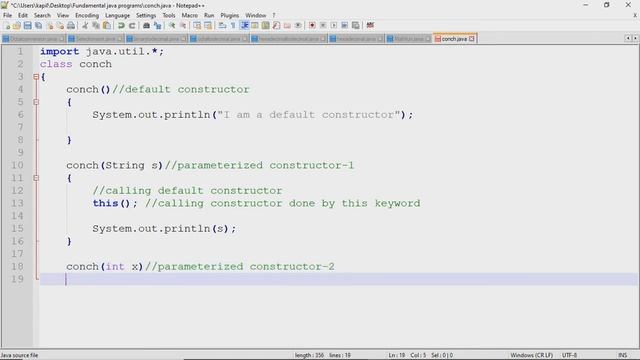
Task: Open the Search menu
Action: [x=42, y=15]
